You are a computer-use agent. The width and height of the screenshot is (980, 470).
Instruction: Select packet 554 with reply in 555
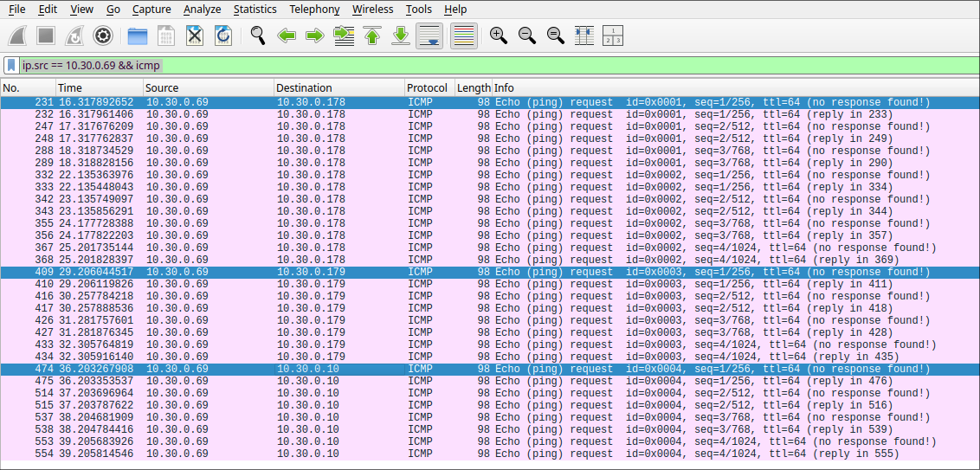pyautogui.click(x=490, y=454)
